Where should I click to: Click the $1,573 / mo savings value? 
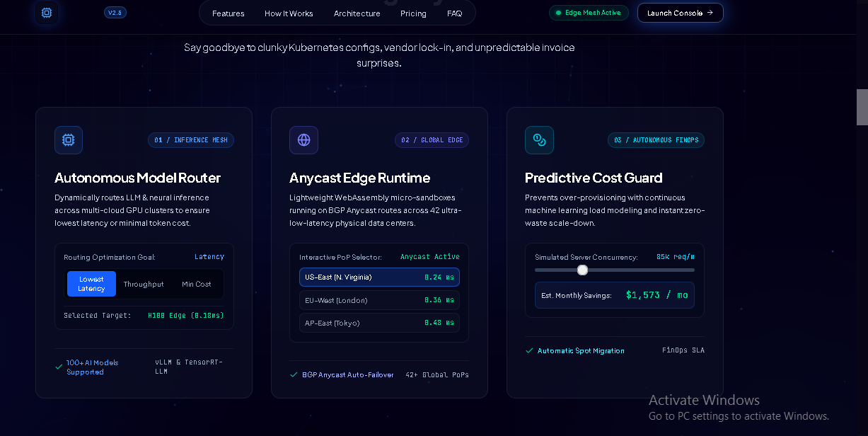point(657,295)
